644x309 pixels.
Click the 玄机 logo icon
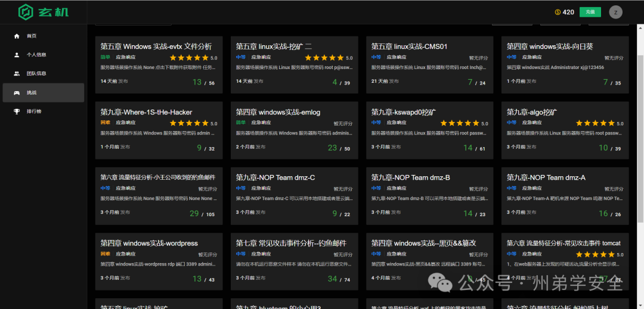pyautogui.click(x=26, y=12)
